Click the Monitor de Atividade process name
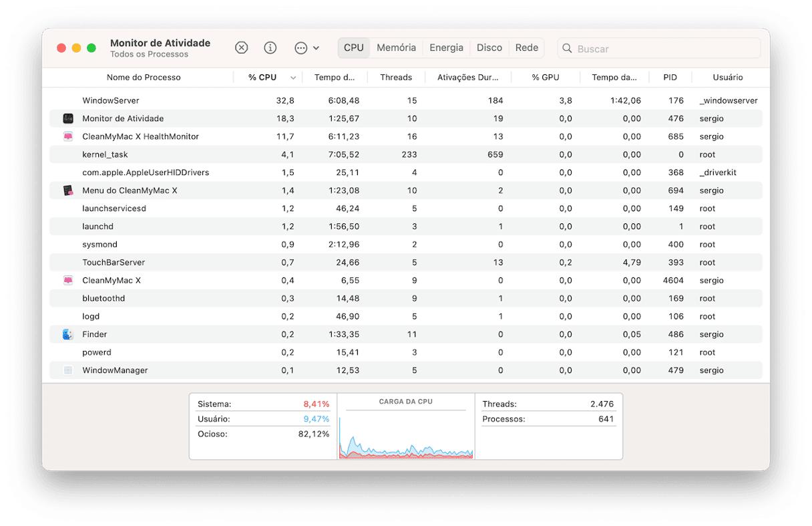The height and width of the screenshot is (526, 812). [123, 118]
